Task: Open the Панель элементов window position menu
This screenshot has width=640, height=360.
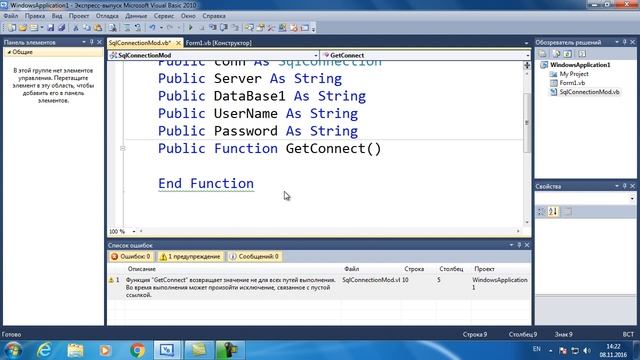Action: point(84,42)
